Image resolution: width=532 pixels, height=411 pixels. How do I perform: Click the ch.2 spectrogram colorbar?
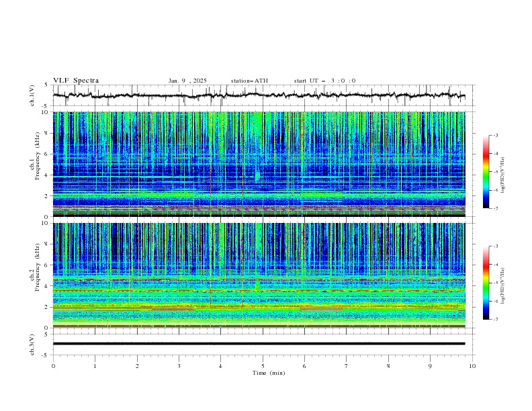point(486,283)
